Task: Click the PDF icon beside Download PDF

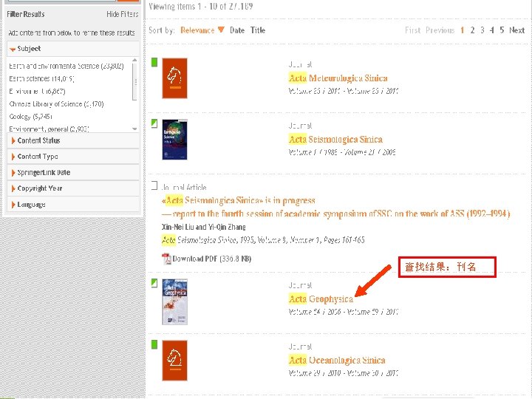Action: click(x=166, y=259)
